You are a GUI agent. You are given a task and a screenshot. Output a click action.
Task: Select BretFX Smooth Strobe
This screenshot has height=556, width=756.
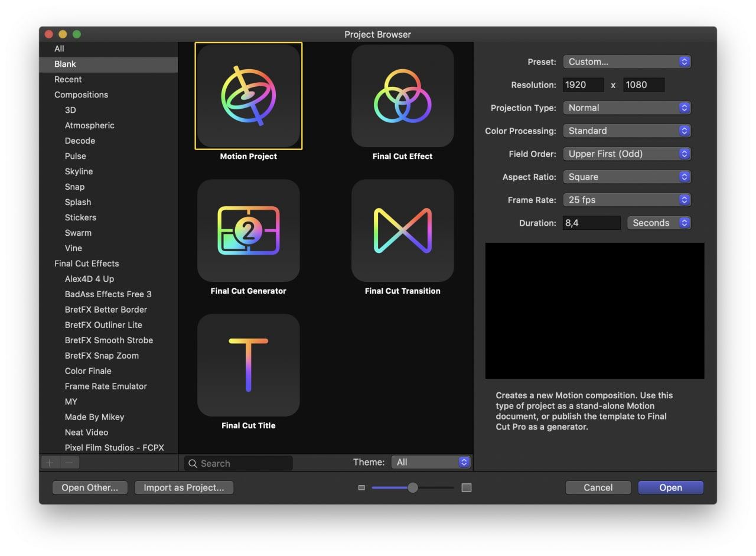(109, 340)
